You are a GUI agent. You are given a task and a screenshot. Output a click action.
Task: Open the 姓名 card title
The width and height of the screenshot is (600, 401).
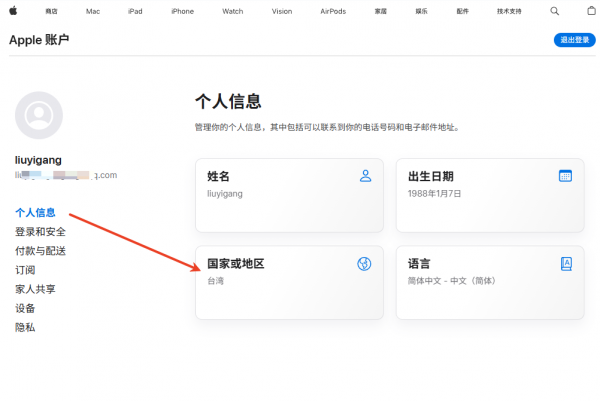[218, 176]
